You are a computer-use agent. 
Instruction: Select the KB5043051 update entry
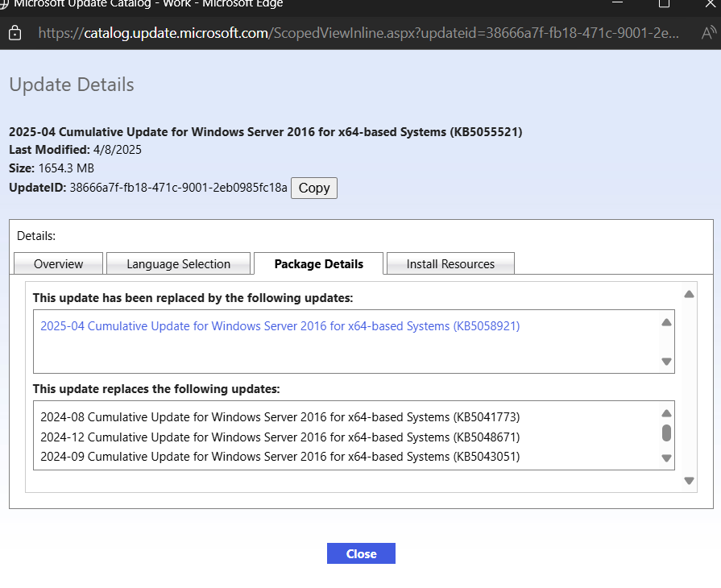pyautogui.click(x=280, y=457)
